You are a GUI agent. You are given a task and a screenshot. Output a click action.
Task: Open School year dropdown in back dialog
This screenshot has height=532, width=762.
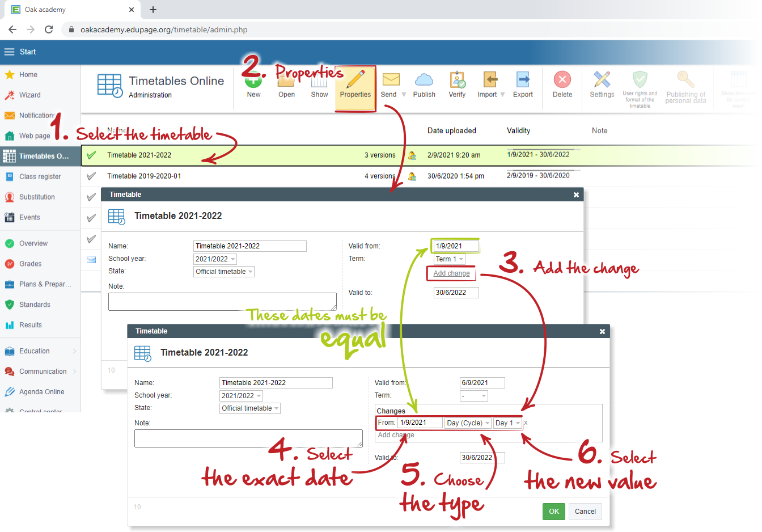click(x=215, y=259)
